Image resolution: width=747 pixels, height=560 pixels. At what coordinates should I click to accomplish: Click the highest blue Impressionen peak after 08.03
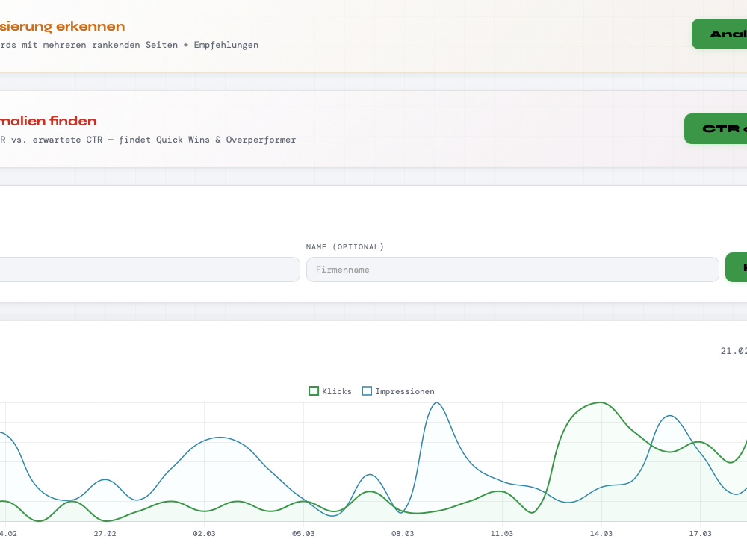[x=437, y=403]
